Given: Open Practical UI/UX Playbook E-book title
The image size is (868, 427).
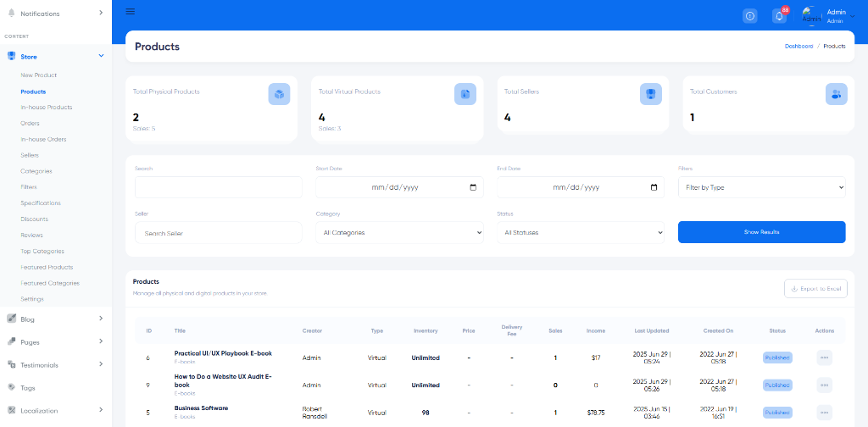Looking at the screenshot, I should click(223, 353).
